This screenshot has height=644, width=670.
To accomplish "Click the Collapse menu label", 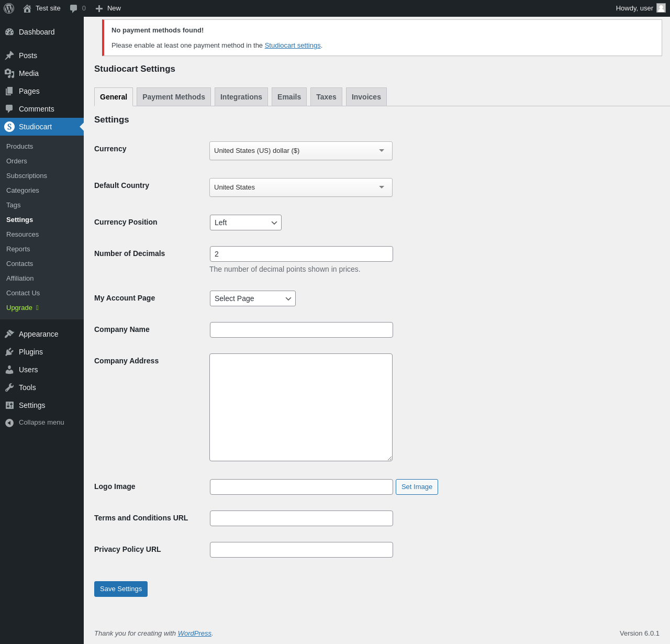I will click(41, 423).
